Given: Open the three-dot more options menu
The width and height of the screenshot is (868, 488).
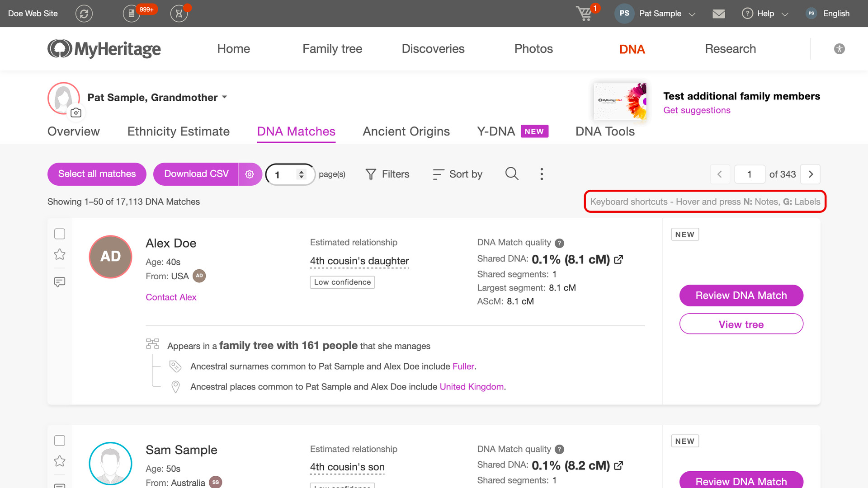Looking at the screenshot, I should point(542,174).
